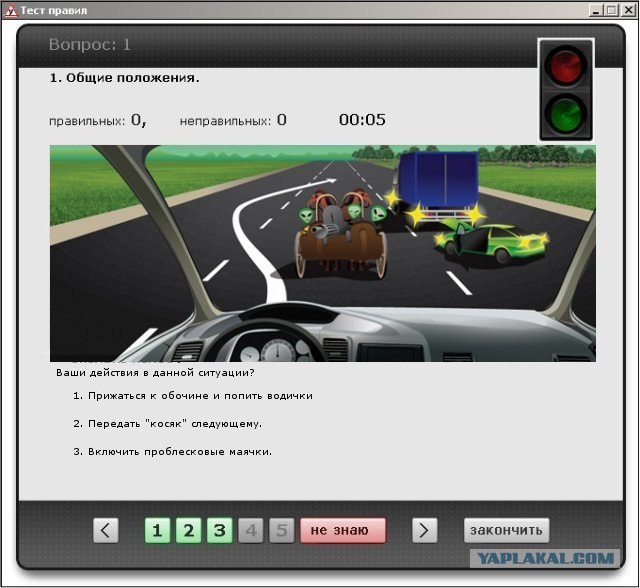Screen dimensions: 640x588
Task: Close the Тест правил window
Action: point(628,10)
